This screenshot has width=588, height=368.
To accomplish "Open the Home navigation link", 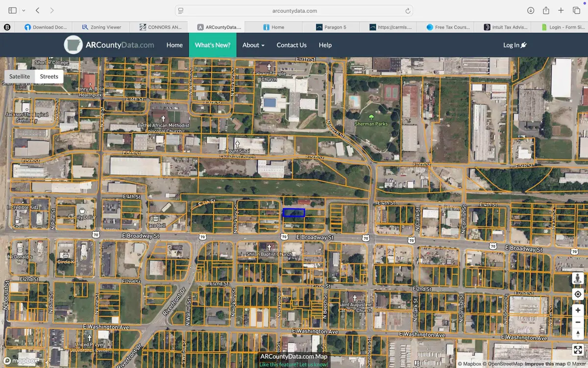I will tap(174, 45).
